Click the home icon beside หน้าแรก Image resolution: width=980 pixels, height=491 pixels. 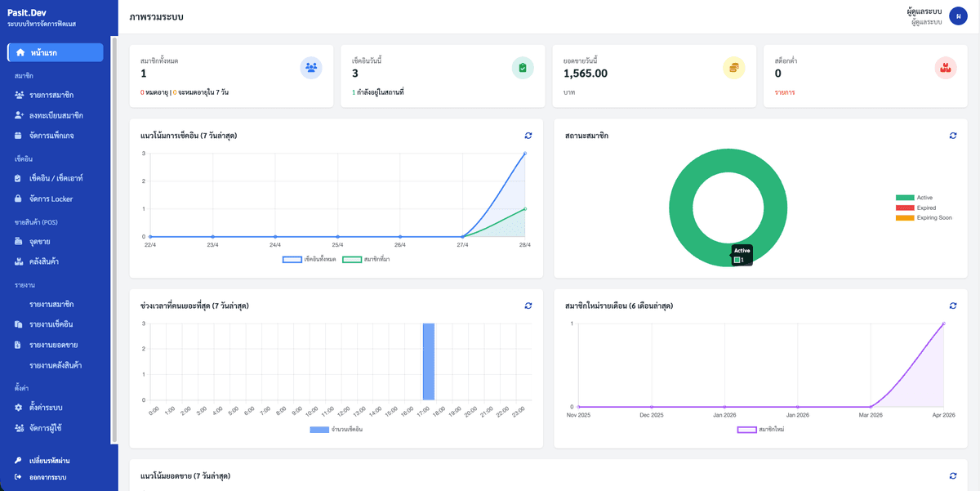pos(20,52)
